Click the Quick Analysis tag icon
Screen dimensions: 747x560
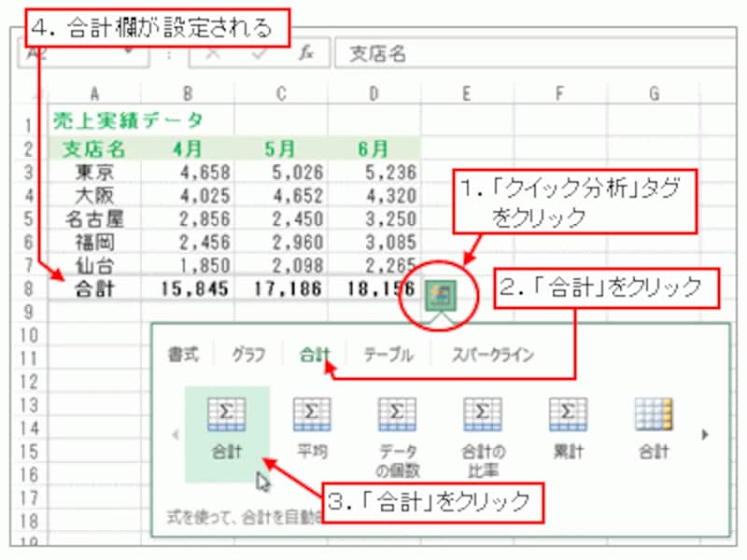pos(441,295)
